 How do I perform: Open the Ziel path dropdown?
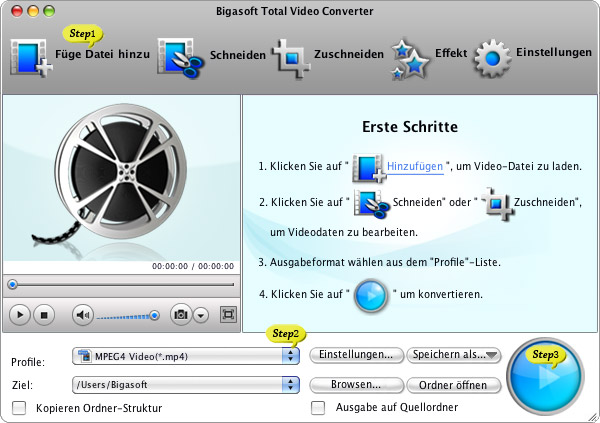186,385
